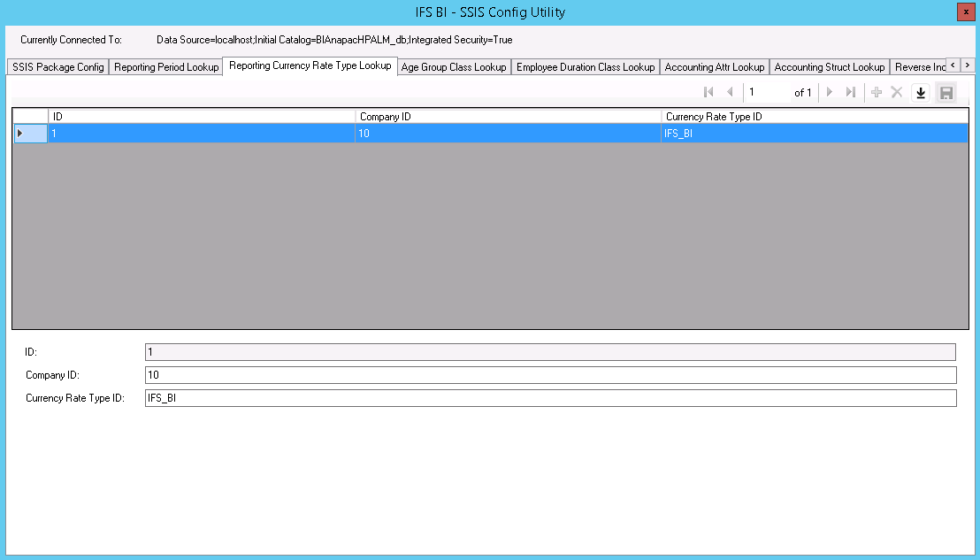Switch to Reporting Period Lookup tab
The height and width of the screenshot is (560, 980).
pyautogui.click(x=166, y=67)
